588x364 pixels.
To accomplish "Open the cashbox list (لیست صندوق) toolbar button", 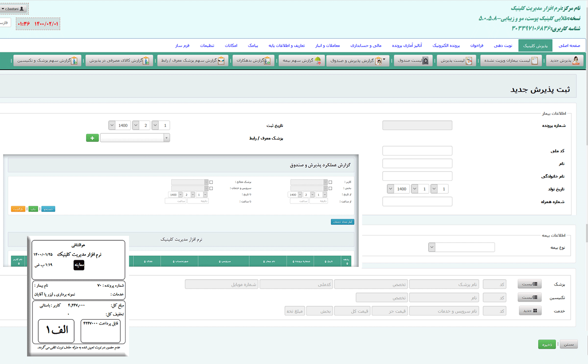I will tap(413, 61).
